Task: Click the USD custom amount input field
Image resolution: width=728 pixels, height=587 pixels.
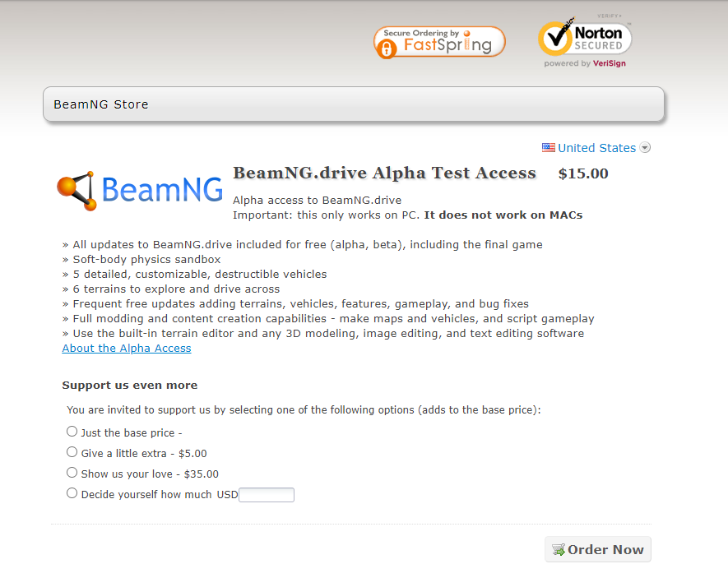Action: point(267,495)
